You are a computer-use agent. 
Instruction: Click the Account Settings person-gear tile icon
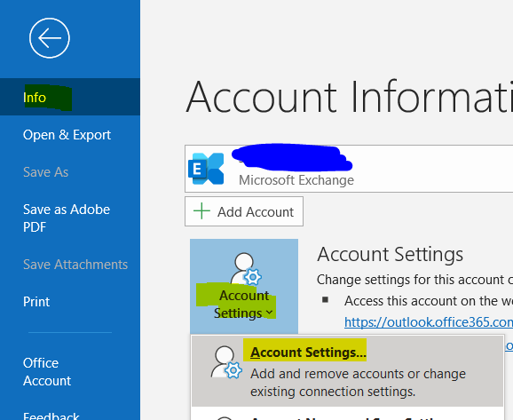tap(246, 269)
